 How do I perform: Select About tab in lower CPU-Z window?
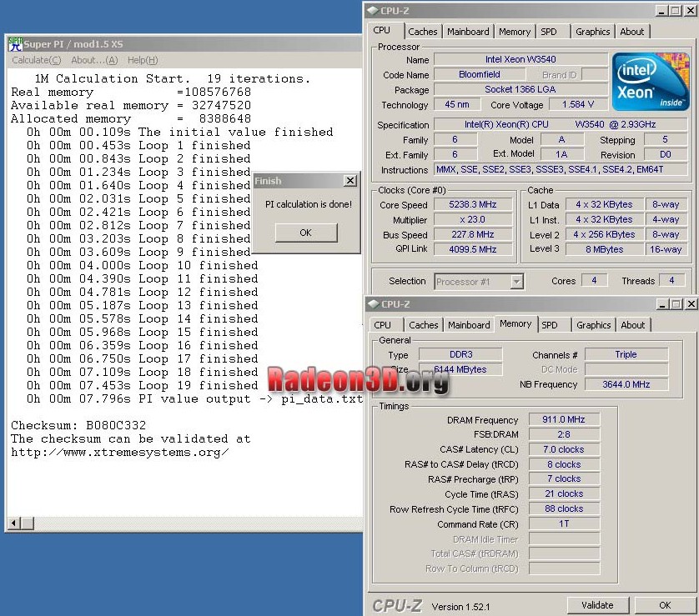[633, 325]
